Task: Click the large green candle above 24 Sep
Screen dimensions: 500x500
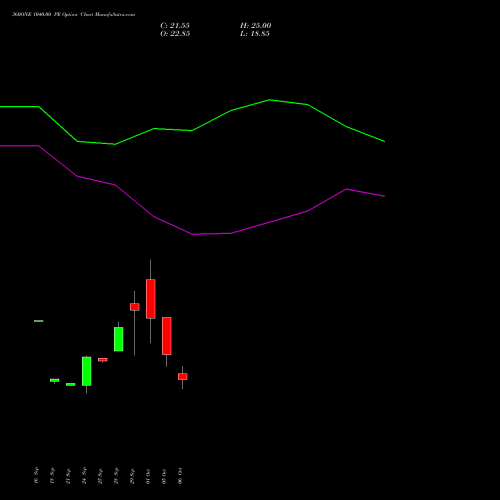Action: click(x=87, y=371)
